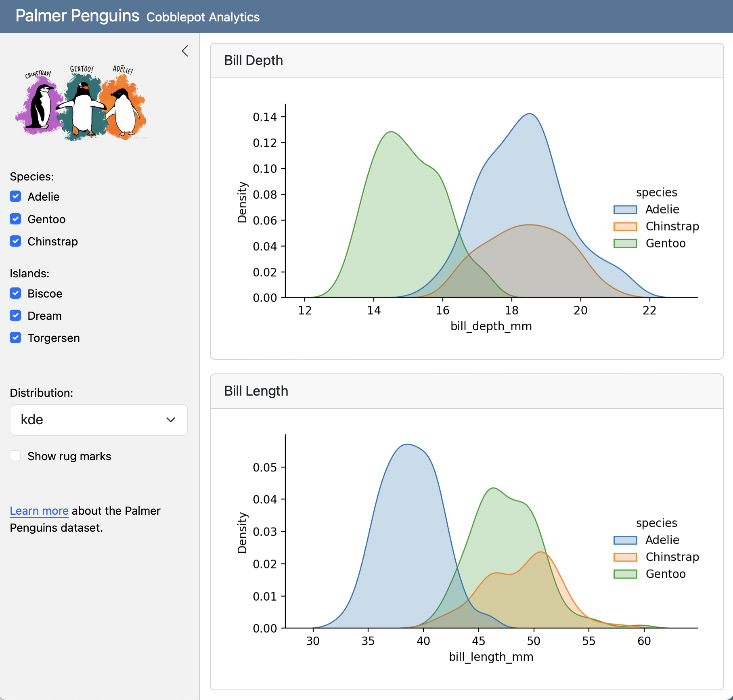This screenshot has width=733, height=700.
Task: Open the Learn more link
Action: (x=39, y=511)
